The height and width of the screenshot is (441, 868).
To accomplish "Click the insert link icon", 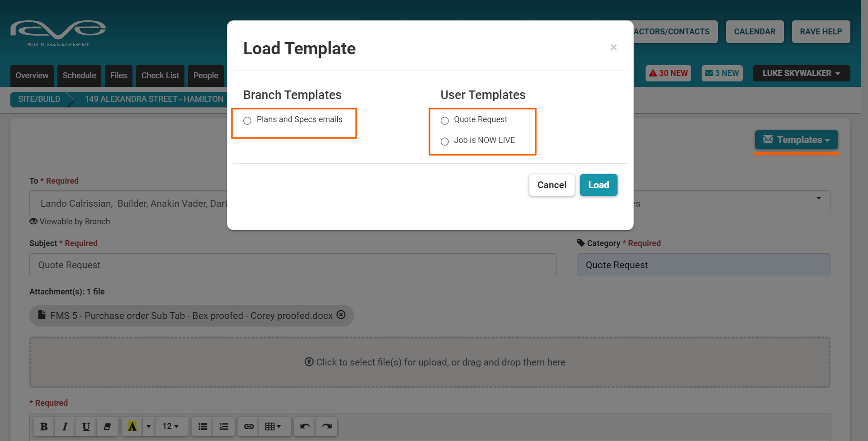I will point(249,427).
